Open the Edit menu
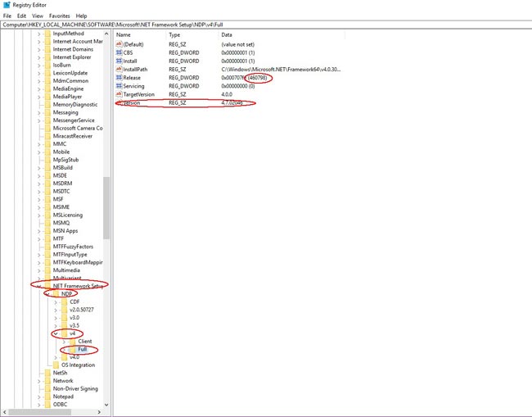Screen dimensions: 532x417 (x=22, y=16)
